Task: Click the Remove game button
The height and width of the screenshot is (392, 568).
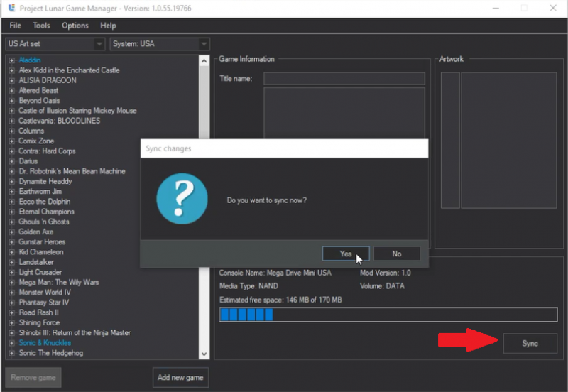Action: point(33,378)
